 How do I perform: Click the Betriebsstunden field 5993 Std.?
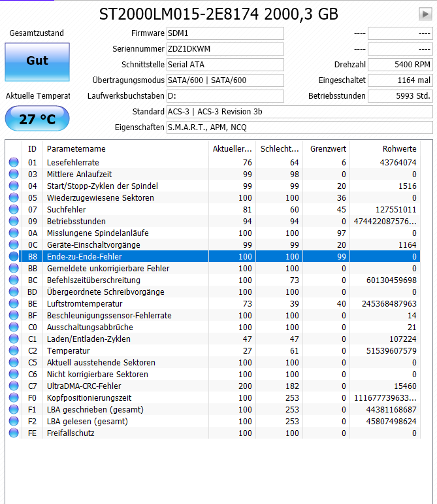[x=400, y=96]
